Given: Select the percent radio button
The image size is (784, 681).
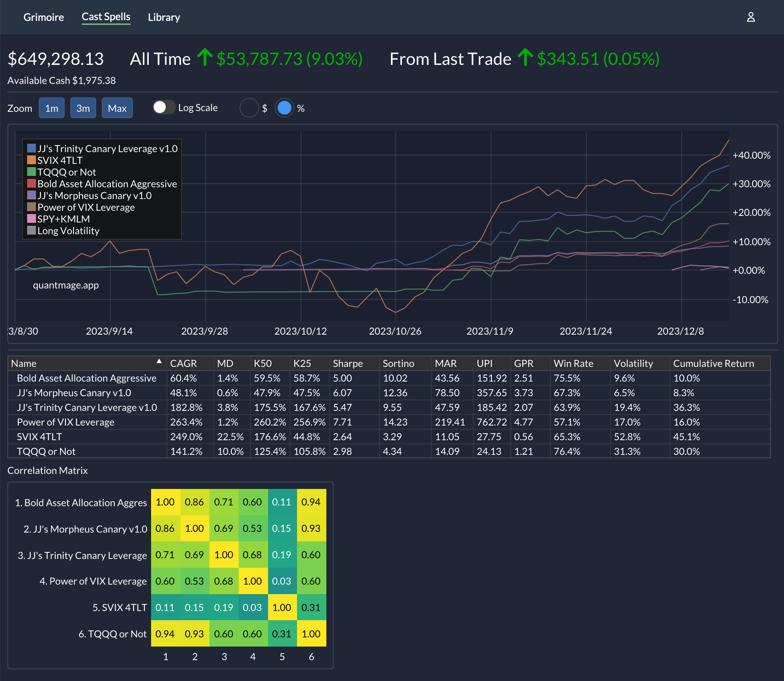Looking at the screenshot, I should tap(285, 108).
